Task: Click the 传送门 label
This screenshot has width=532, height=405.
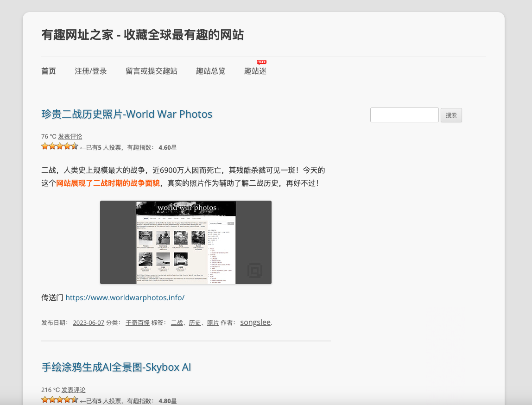Action: tap(52, 297)
